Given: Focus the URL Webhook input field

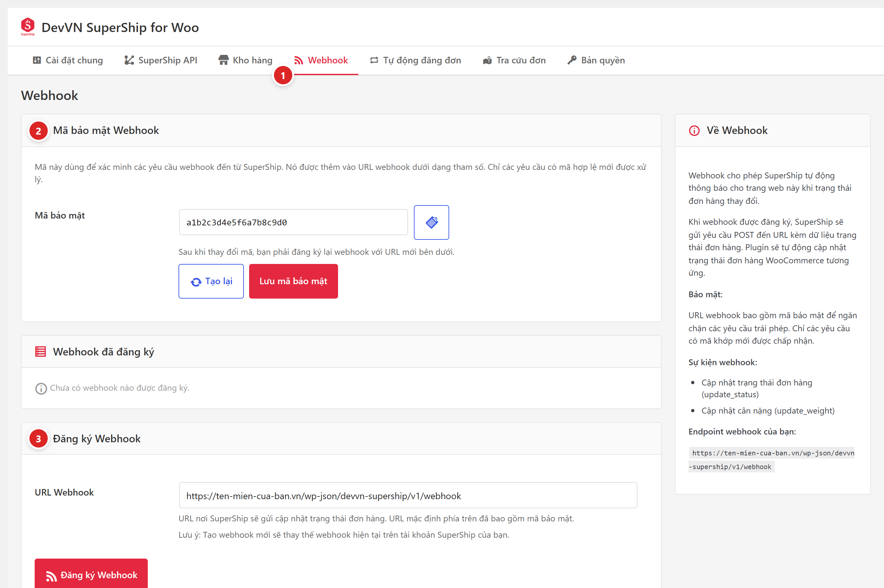Looking at the screenshot, I should tap(408, 496).
